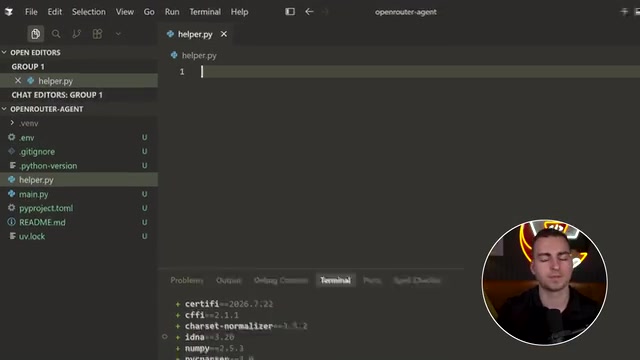Click the cffi line in terminal
Viewport: 640px width, 360px height.
coord(207,315)
